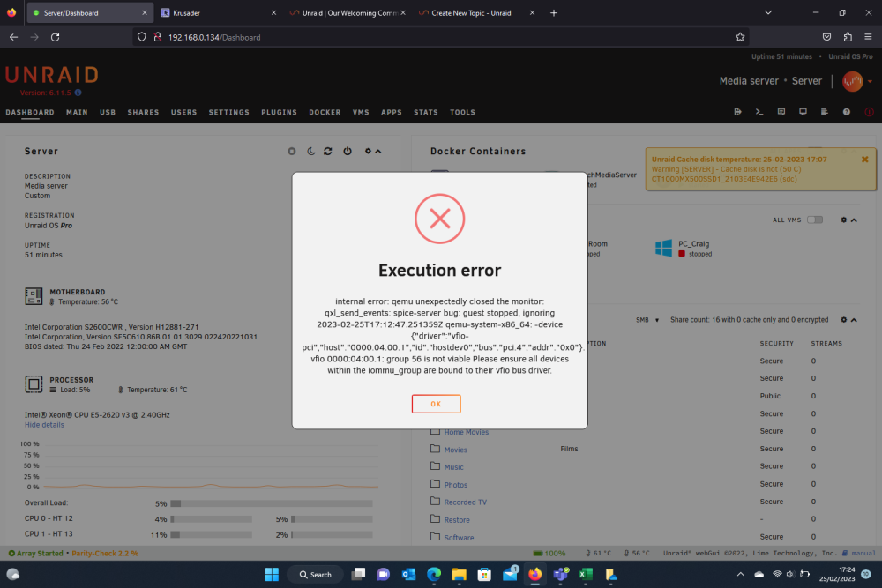Bookmark this page with the star icon
Viewport: 882px width, 588px height.
740,37
